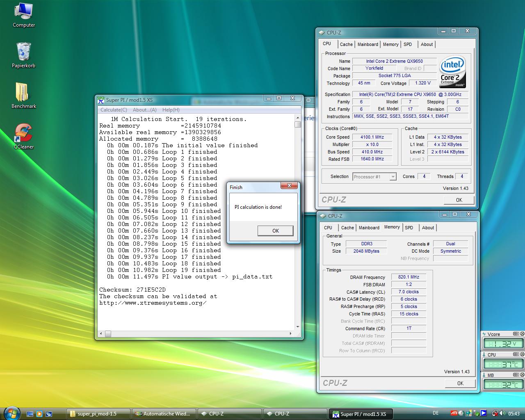Click the Core Speed value 4100.1 MHz
Screen dimensions: 525x420
[372, 137]
